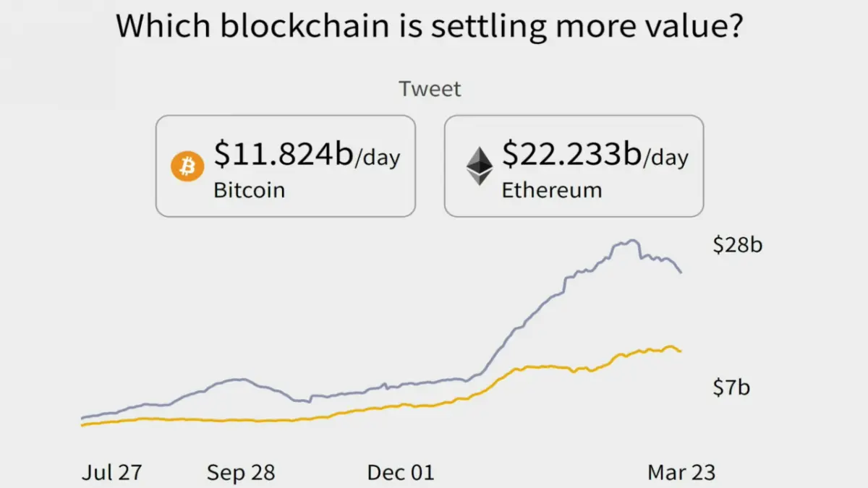Viewport: 868px width, 488px height.
Task: Click the orange Bitcoin logo icon
Action: point(187,167)
